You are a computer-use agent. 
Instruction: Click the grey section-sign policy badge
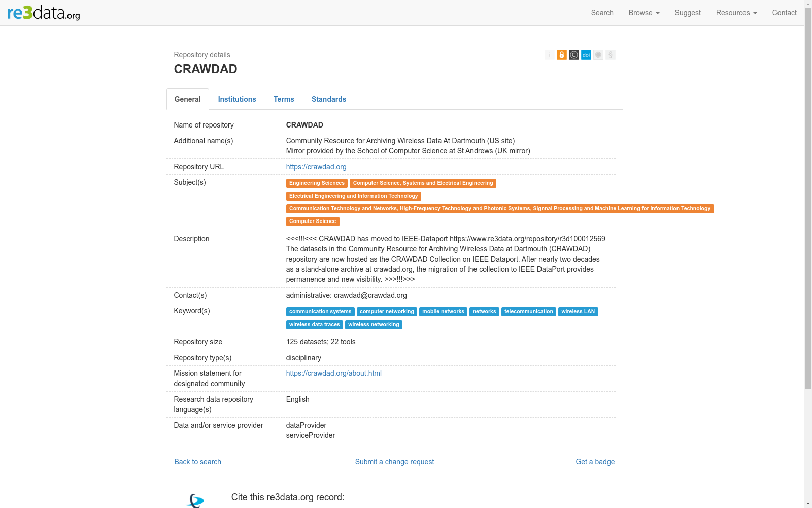pos(611,55)
